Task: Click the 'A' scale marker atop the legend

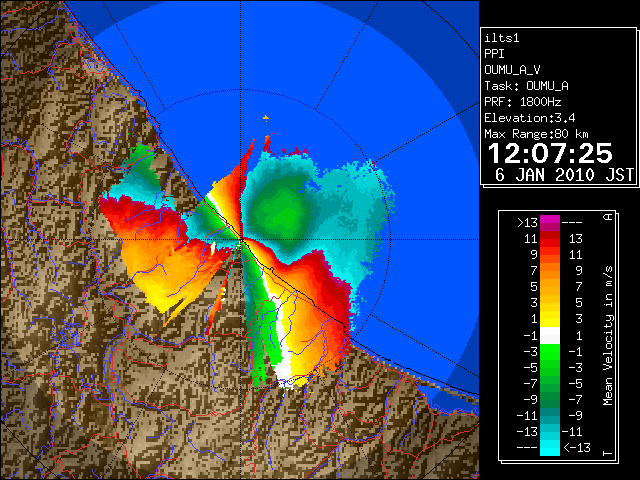Action: [608, 217]
